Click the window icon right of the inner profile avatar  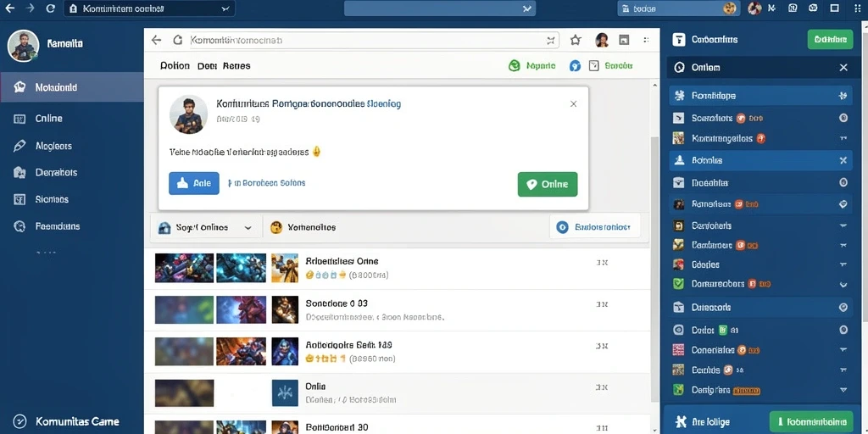624,40
